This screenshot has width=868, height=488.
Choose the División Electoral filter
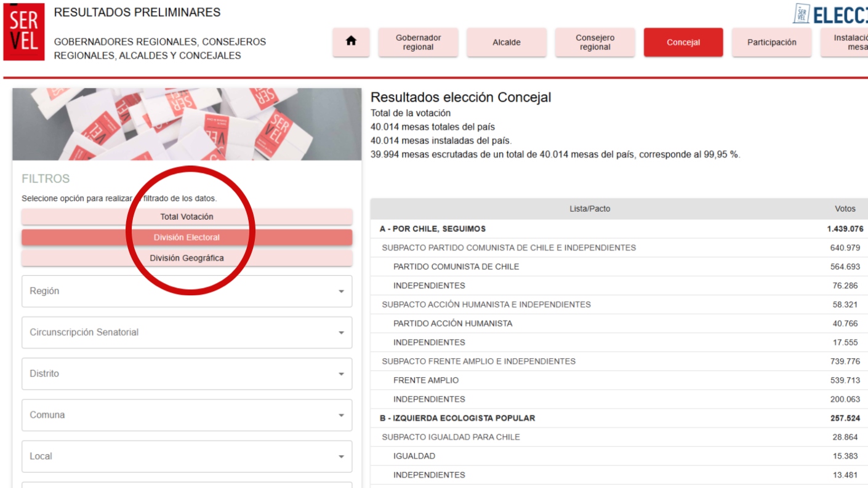coord(187,238)
